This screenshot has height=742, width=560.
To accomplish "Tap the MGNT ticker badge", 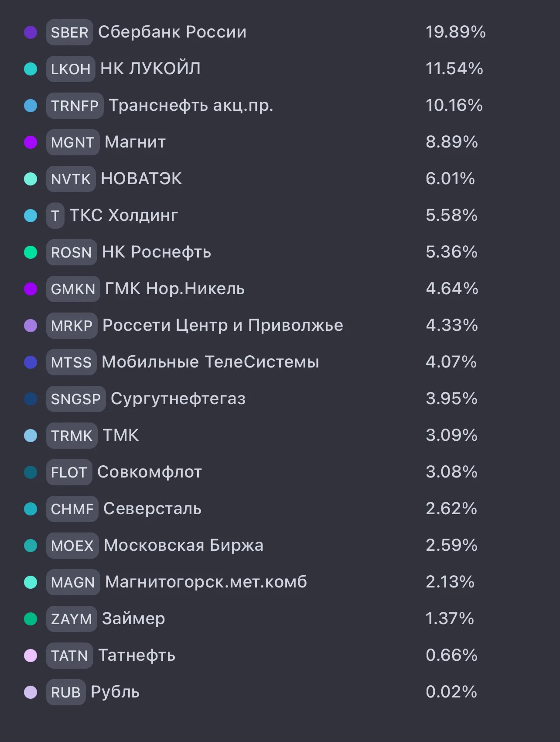I will coord(73,142).
